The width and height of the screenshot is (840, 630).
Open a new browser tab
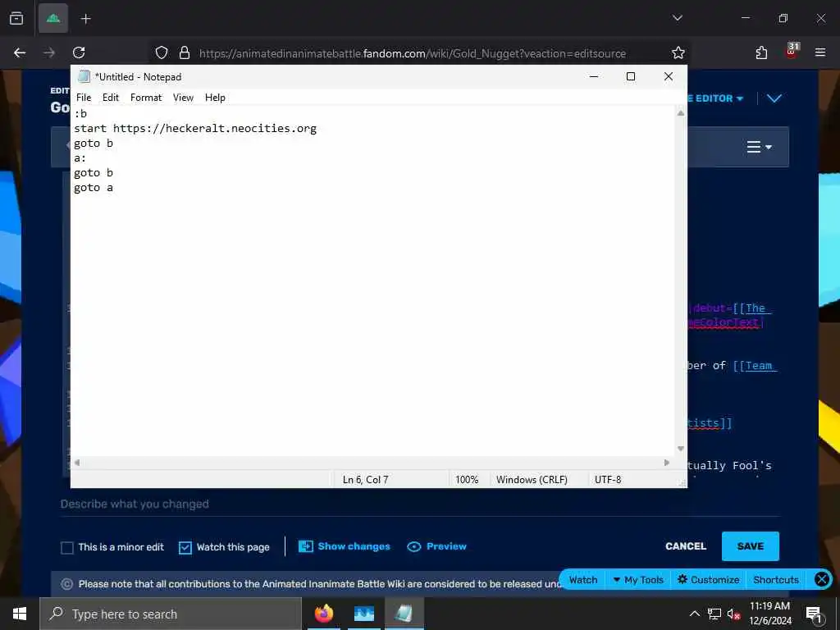(x=85, y=19)
